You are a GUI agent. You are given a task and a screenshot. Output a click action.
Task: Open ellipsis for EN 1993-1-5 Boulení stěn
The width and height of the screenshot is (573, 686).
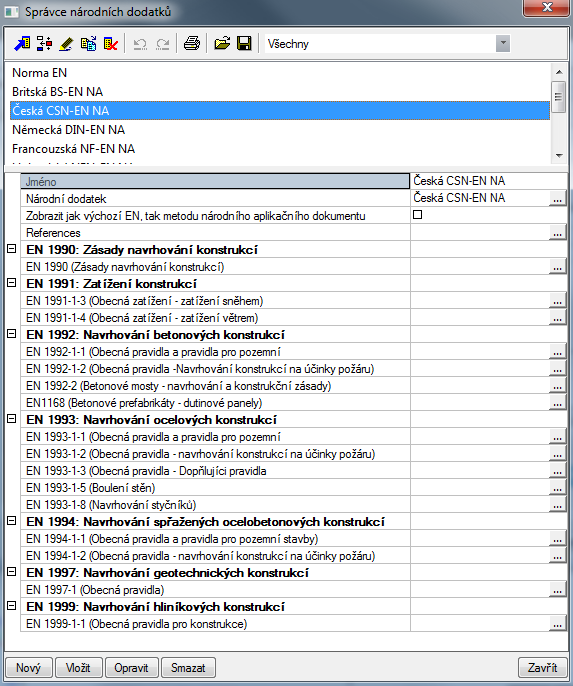tap(557, 488)
